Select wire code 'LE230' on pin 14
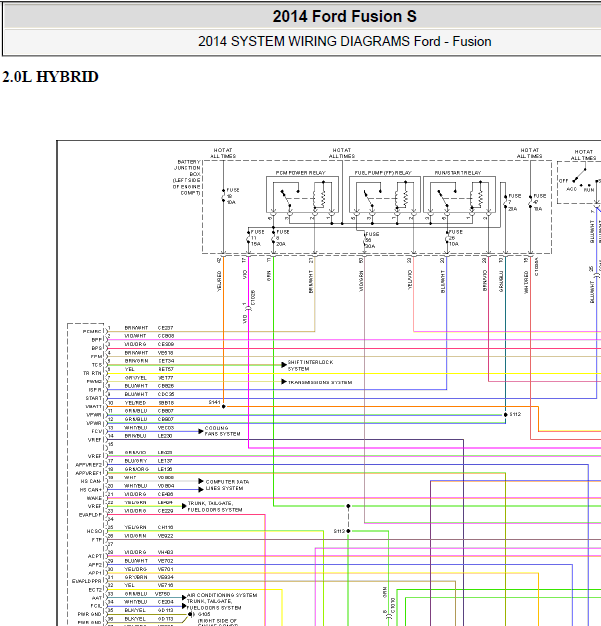Image resolution: width=601 pixels, height=626 pixels. click(x=165, y=436)
